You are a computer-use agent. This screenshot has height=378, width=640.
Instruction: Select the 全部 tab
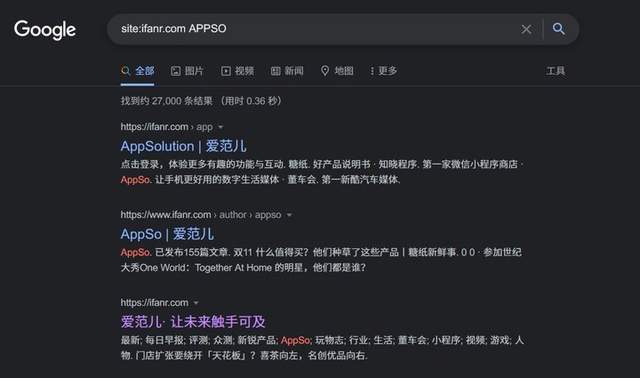click(138, 71)
